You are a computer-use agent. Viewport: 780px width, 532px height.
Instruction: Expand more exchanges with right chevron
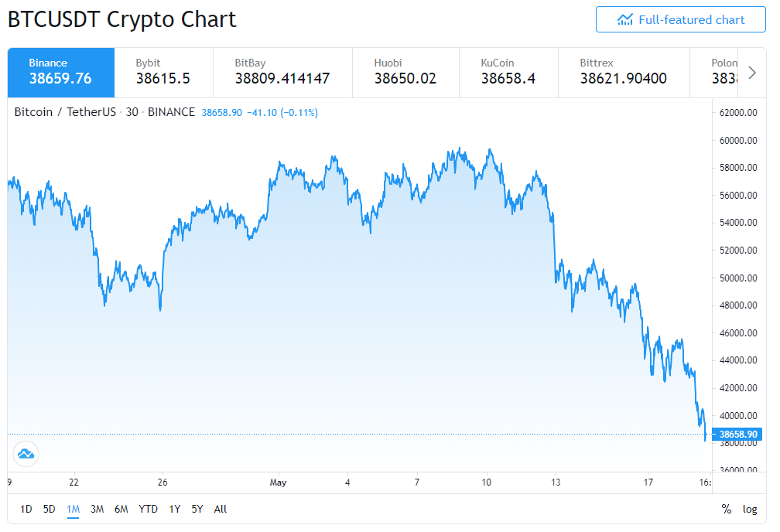[x=752, y=73]
